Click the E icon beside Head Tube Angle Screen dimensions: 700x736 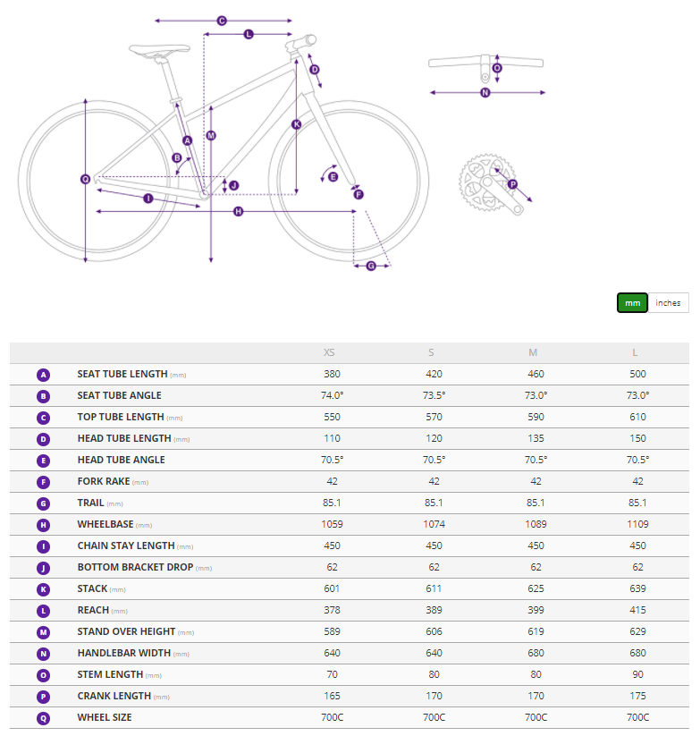pyautogui.click(x=44, y=461)
